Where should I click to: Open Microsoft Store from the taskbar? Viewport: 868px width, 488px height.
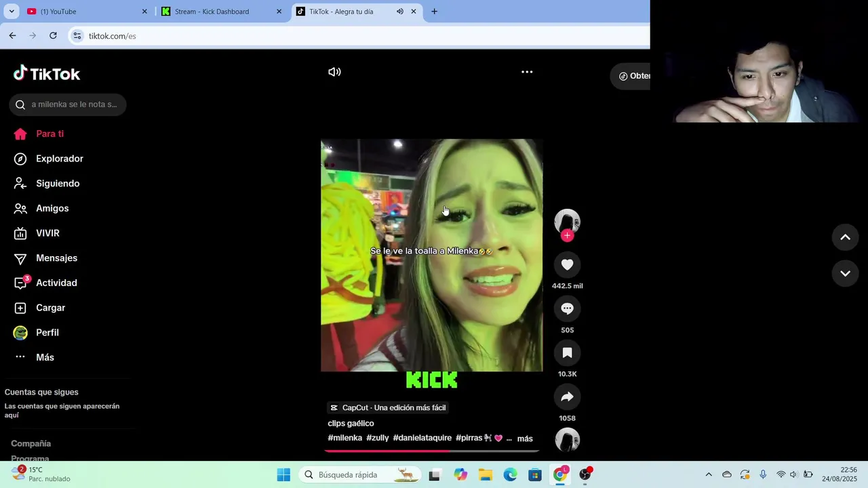tap(535, 475)
